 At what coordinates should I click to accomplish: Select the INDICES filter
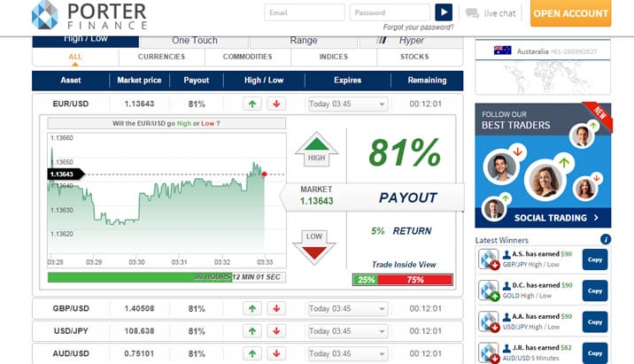(334, 57)
